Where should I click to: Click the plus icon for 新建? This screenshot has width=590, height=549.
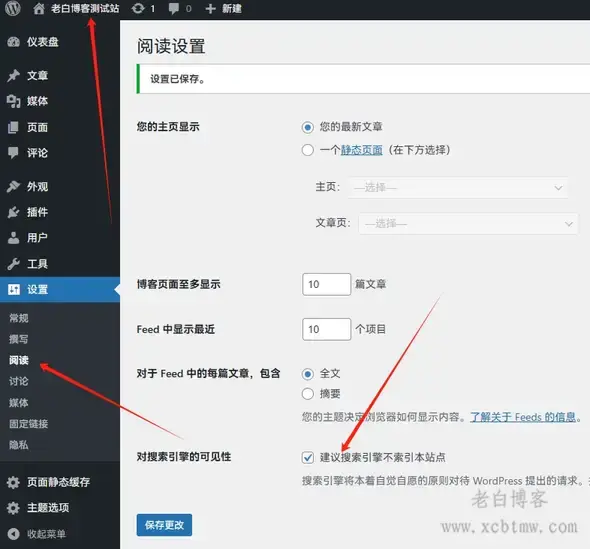(210, 8)
